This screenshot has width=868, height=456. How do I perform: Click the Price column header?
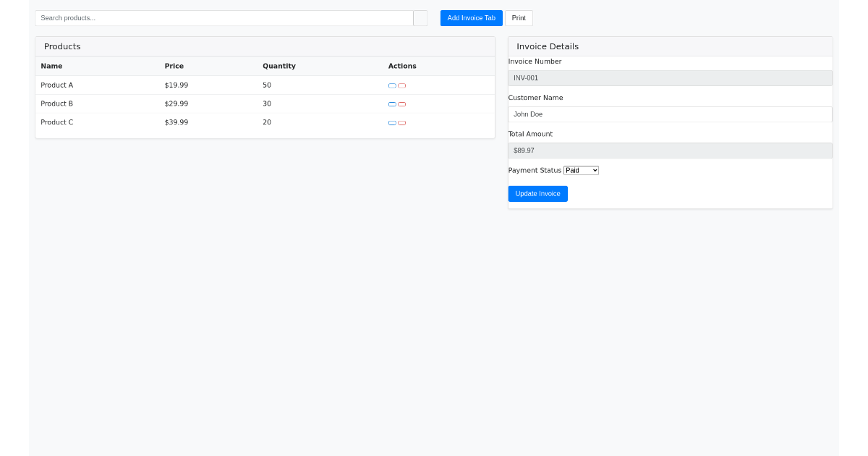pyautogui.click(x=174, y=66)
